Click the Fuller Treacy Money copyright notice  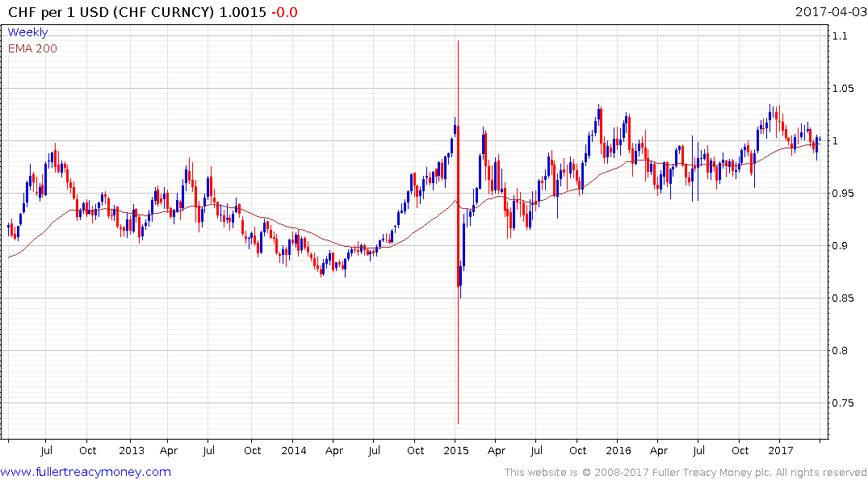[x=686, y=473]
